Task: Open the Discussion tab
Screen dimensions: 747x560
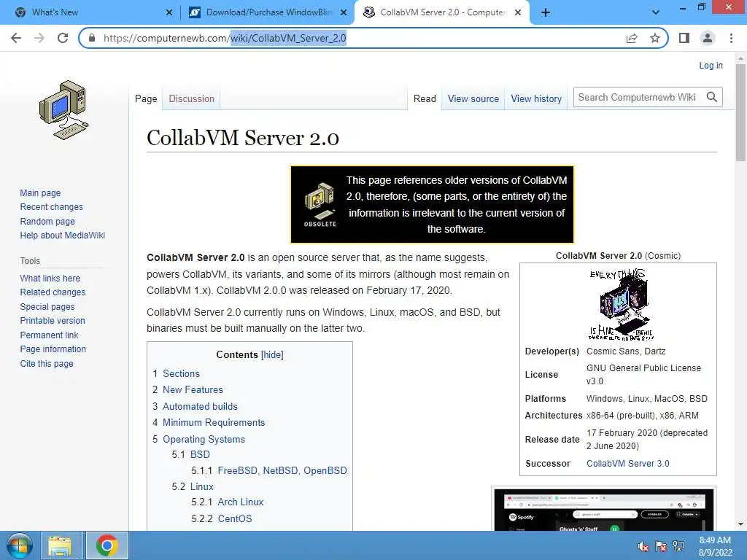Action: pos(192,98)
